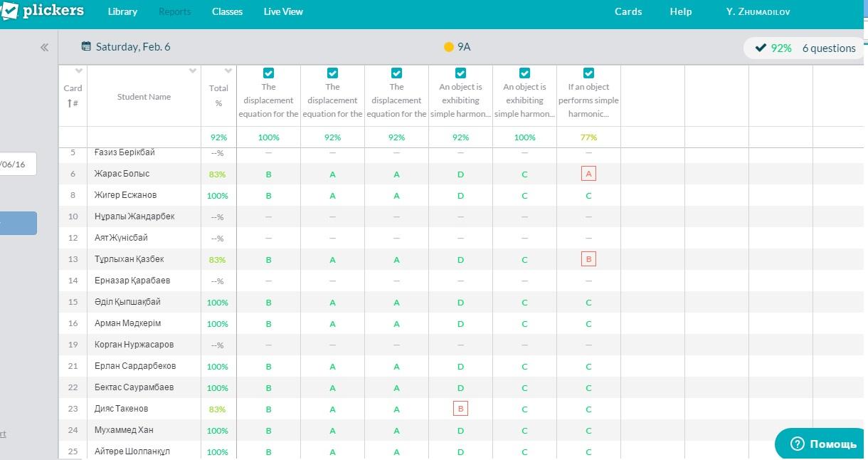Click Дияс Такенов's wrong answer B

tap(460, 409)
